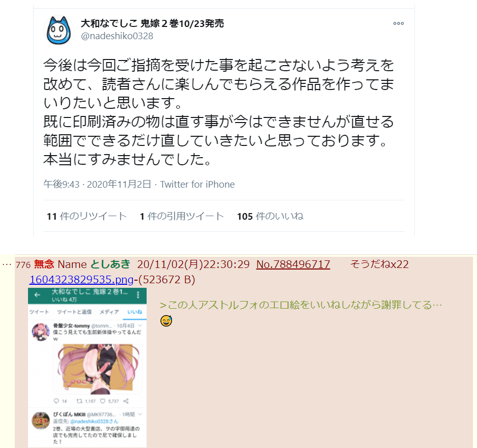Open the tweet timestamp 午後9:43 · 2020年11月2日
The width and height of the screenshot is (477, 448).
(x=97, y=184)
